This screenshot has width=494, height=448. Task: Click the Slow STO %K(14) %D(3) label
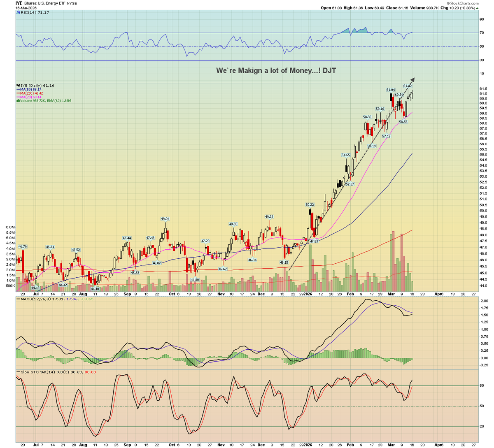(46, 372)
